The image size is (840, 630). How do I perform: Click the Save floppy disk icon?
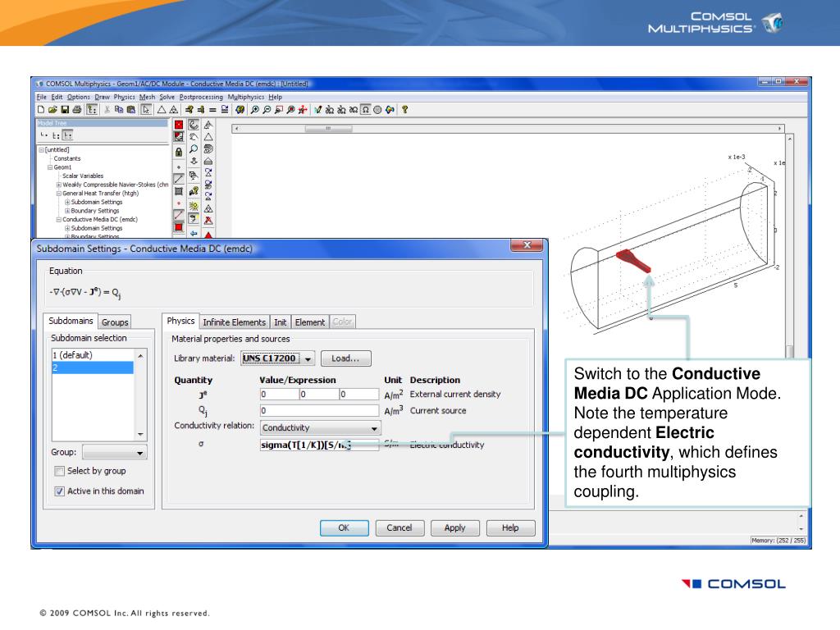pos(65,110)
